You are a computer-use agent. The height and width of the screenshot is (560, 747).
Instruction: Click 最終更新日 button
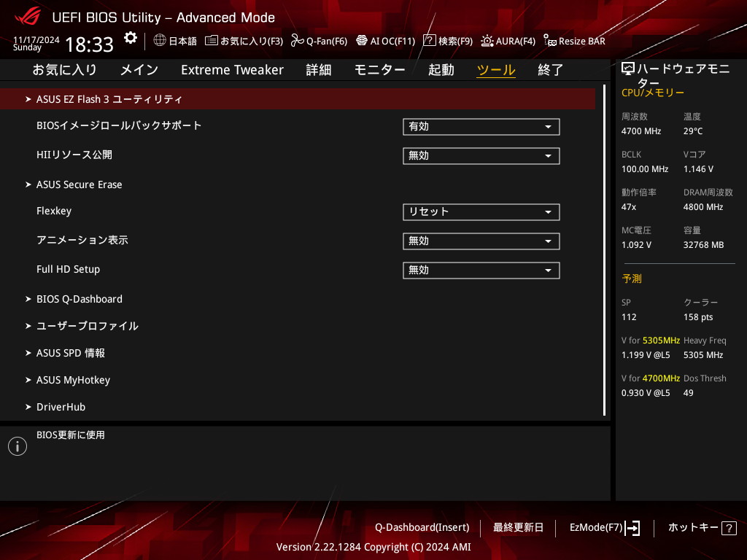pyautogui.click(x=518, y=528)
